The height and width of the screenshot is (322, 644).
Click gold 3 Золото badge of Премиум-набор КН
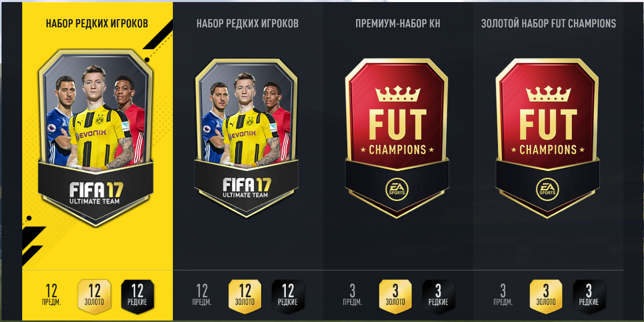tap(396, 297)
